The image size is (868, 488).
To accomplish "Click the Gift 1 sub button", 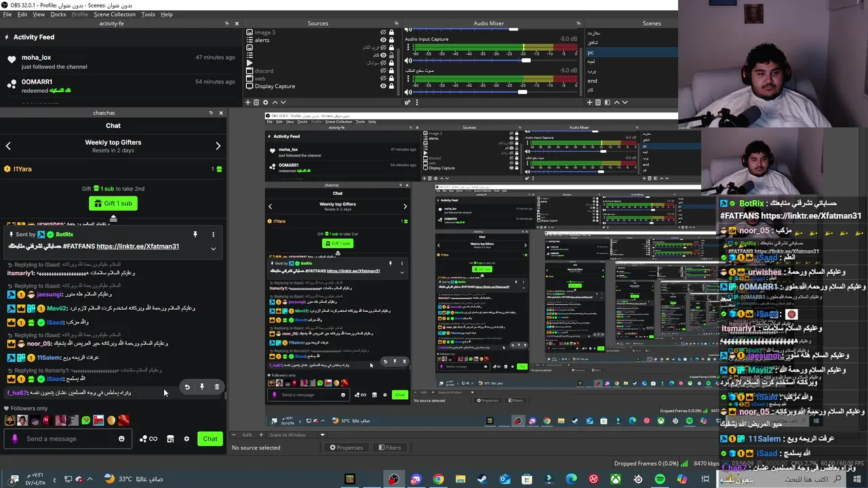I will (113, 203).
